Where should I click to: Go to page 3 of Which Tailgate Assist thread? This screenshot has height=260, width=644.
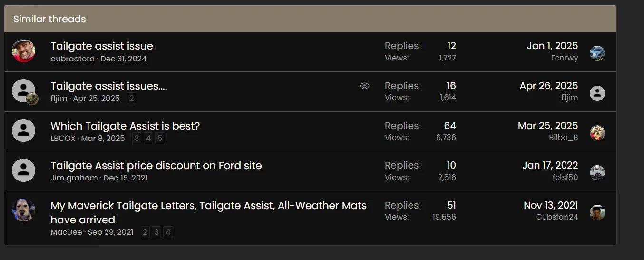coord(137,139)
